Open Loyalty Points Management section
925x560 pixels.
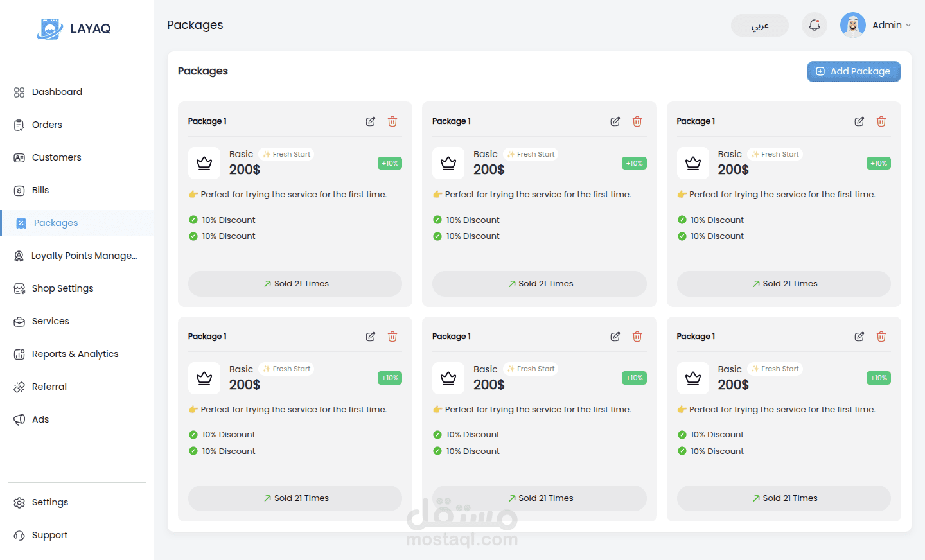click(x=84, y=256)
